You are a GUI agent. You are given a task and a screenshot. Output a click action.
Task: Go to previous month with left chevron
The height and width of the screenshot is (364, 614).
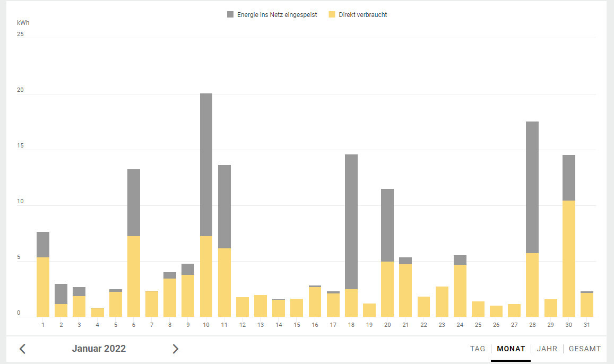pyautogui.click(x=22, y=349)
